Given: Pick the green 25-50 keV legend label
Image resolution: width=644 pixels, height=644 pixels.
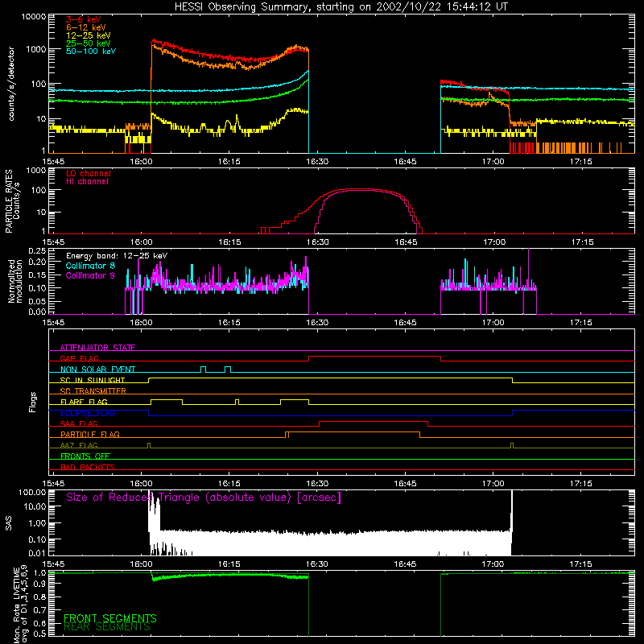Looking at the screenshot, I should (x=89, y=43).
